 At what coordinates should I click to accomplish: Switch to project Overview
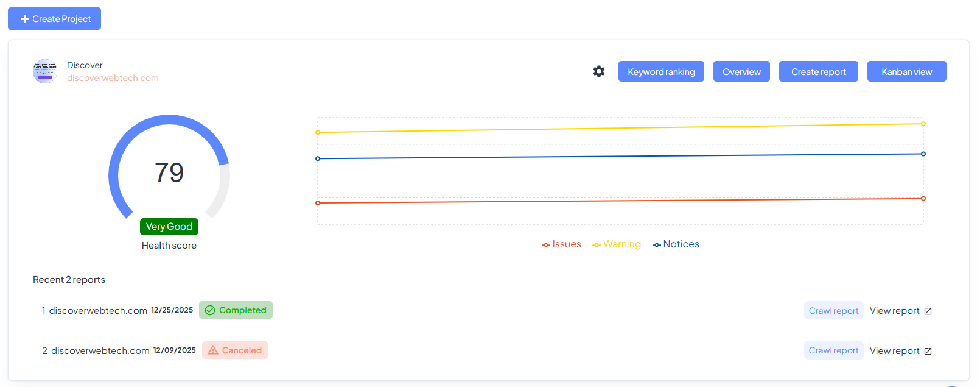(741, 71)
